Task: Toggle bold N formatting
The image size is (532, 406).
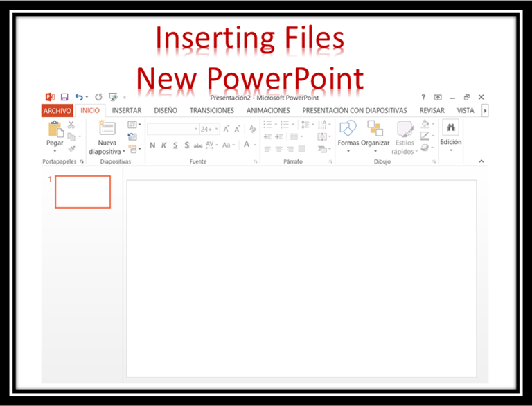Action: 152,145
